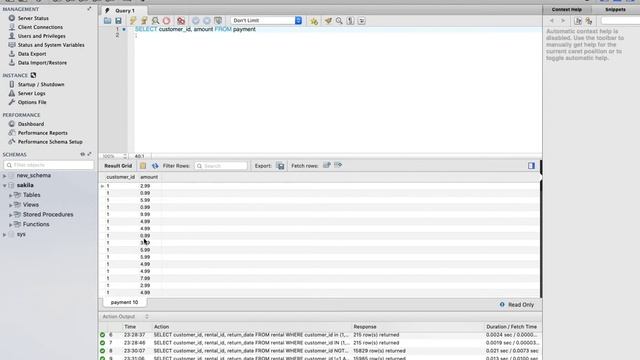Go forward in context help
The width and height of the screenshot is (640, 360).
(x=563, y=20)
